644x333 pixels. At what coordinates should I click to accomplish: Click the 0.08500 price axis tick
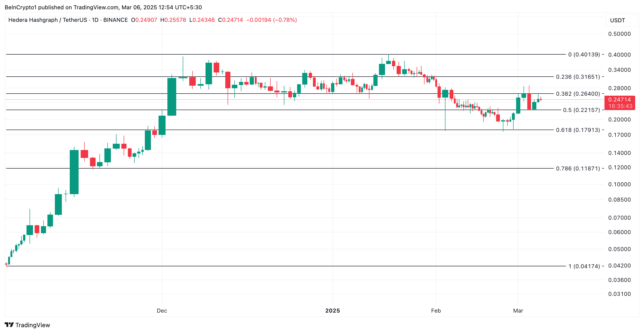[x=619, y=200]
